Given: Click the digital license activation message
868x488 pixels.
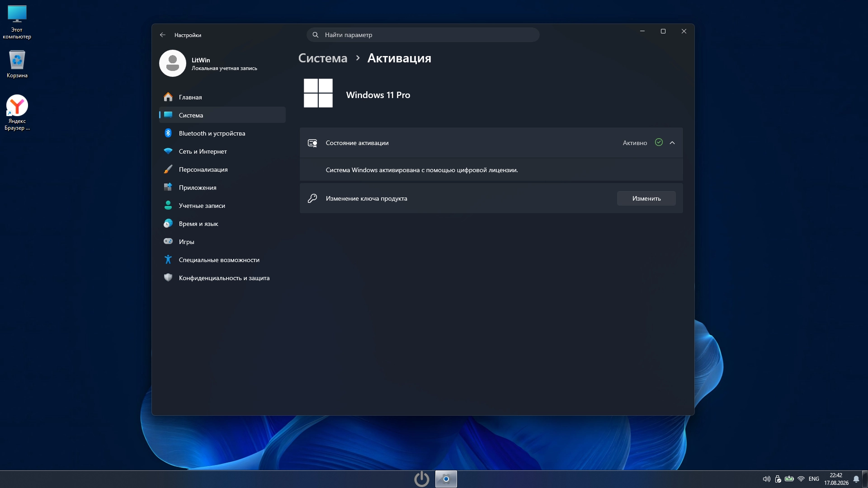Looking at the screenshot, I should point(422,170).
